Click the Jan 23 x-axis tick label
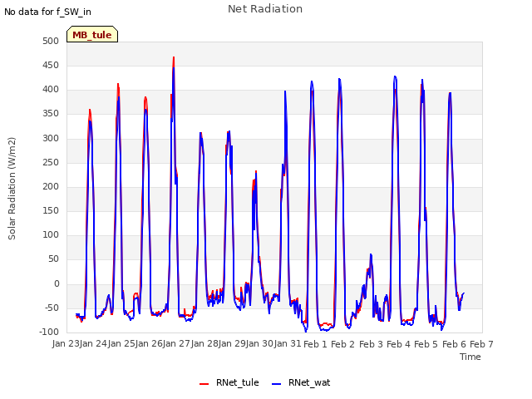 coord(66,343)
